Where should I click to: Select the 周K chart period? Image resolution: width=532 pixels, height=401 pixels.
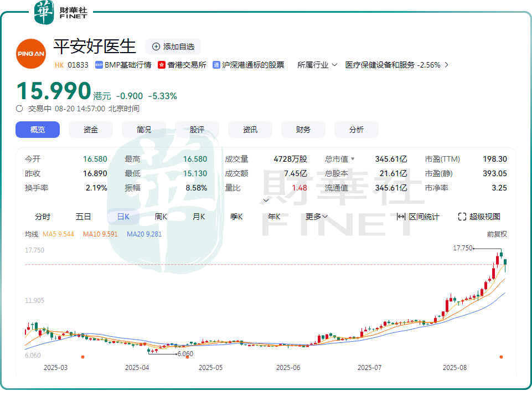tap(161, 217)
